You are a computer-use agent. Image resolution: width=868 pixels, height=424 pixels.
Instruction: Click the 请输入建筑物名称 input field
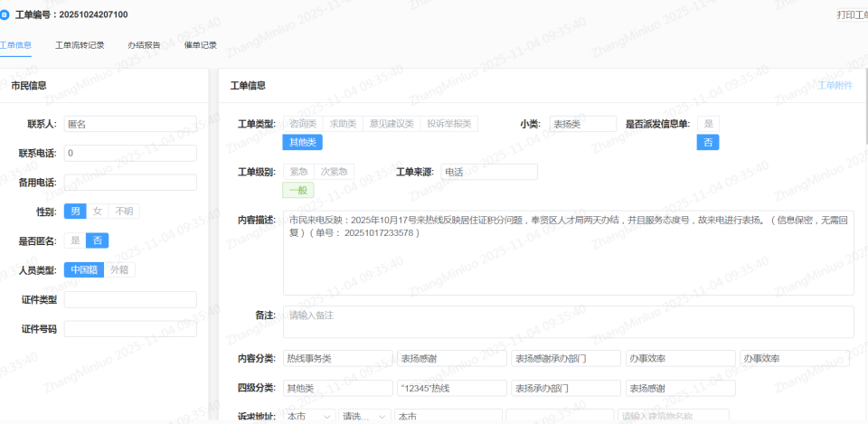673,416
